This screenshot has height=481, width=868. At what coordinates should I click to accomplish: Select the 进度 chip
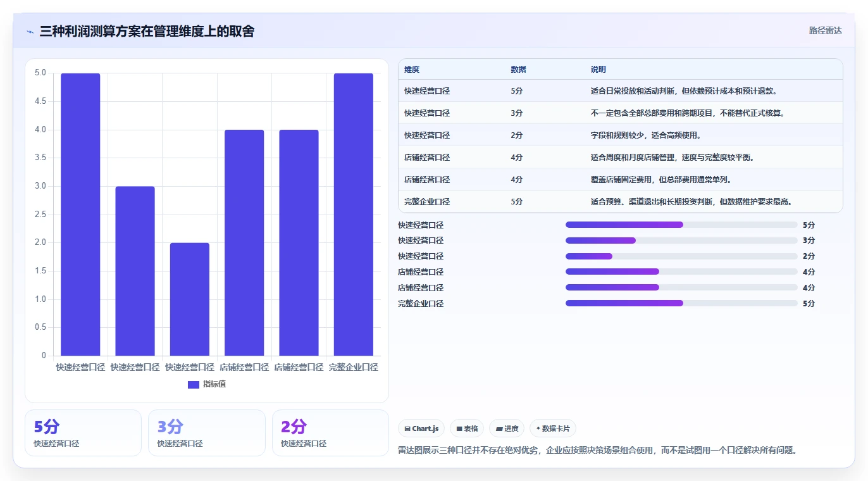click(507, 428)
